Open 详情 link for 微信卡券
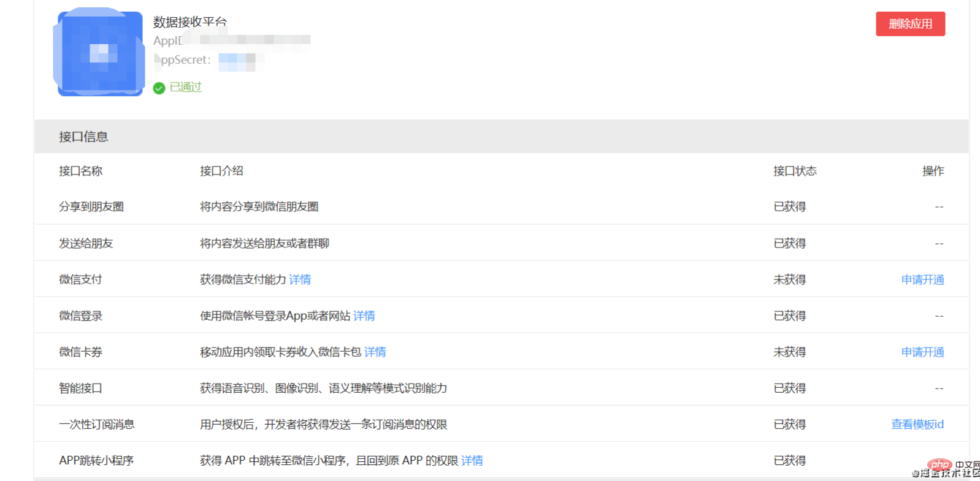The width and height of the screenshot is (980, 481). (x=375, y=352)
